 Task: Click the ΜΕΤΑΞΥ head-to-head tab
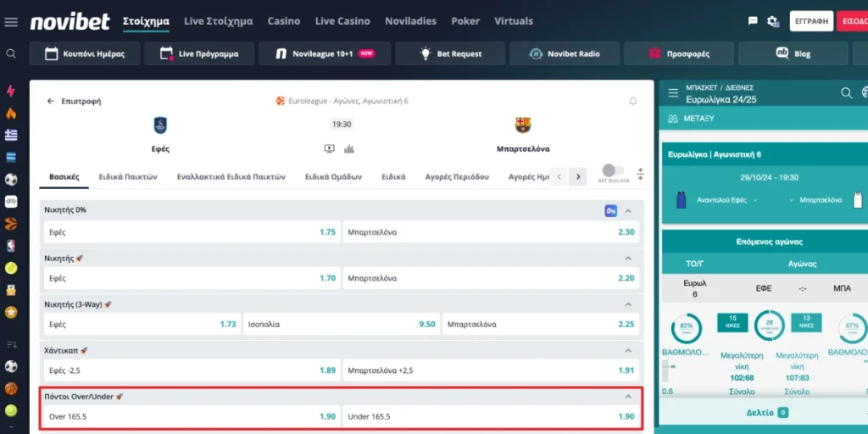tap(692, 119)
